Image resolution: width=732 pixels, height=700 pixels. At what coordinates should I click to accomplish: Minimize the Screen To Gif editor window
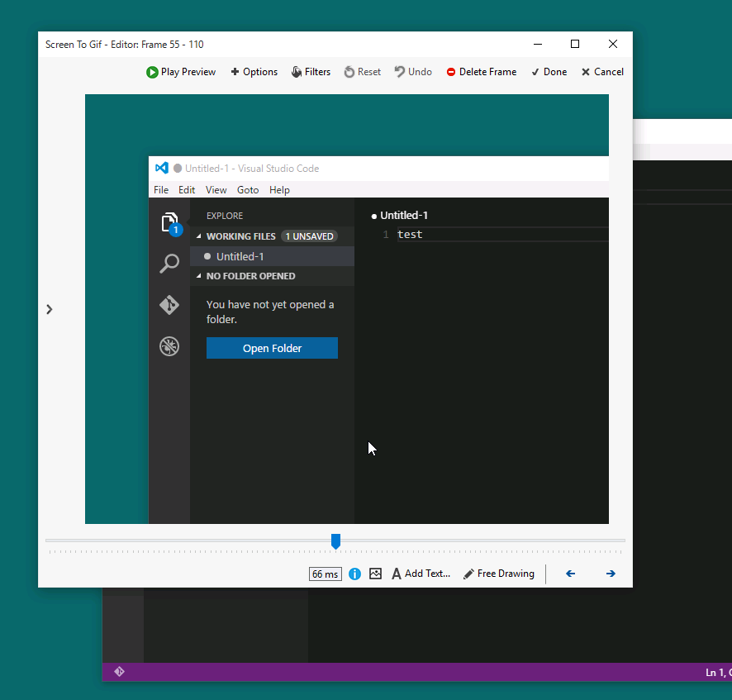(538, 44)
